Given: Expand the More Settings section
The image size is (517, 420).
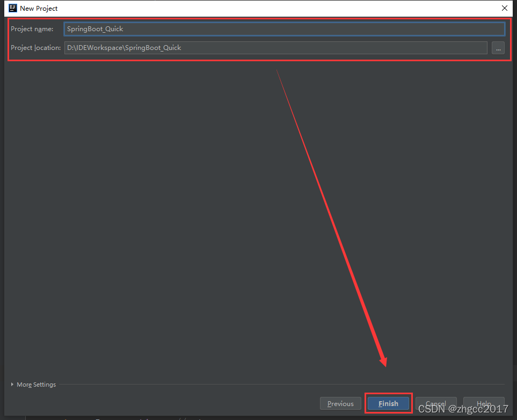Looking at the screenshot, I should click(33, 385).
